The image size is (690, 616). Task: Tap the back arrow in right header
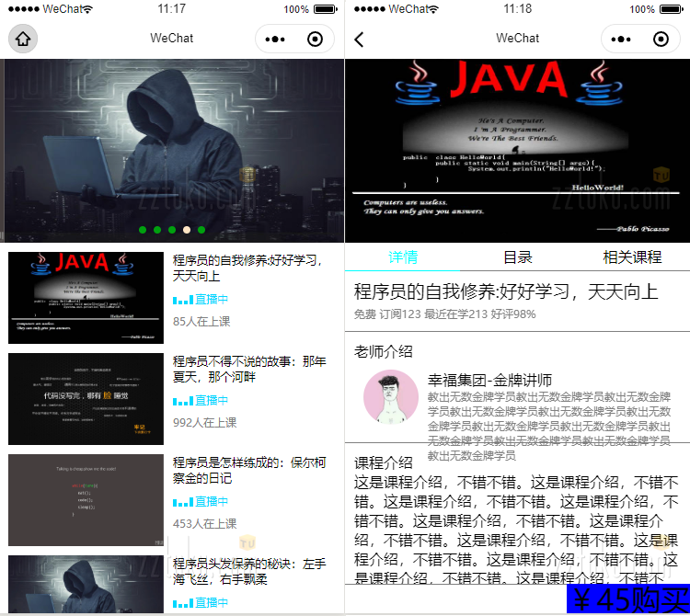[x=360, y=39]
